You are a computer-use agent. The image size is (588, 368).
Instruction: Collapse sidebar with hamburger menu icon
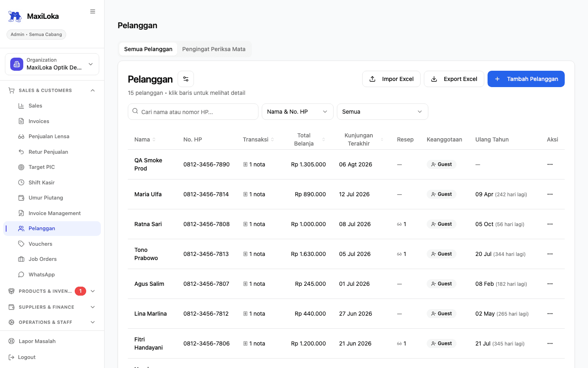click(93, 11)
